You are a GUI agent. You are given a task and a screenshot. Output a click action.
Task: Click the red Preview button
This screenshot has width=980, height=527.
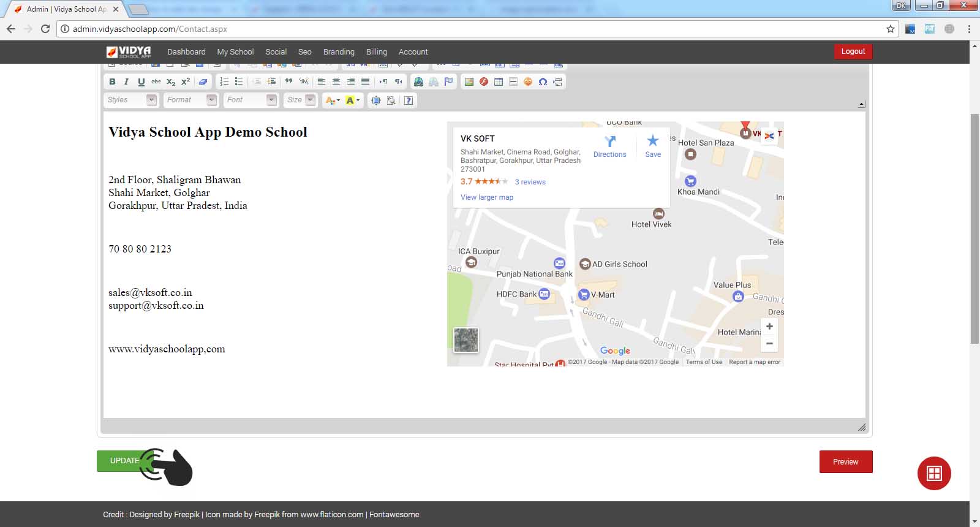[x=846, y=462]
